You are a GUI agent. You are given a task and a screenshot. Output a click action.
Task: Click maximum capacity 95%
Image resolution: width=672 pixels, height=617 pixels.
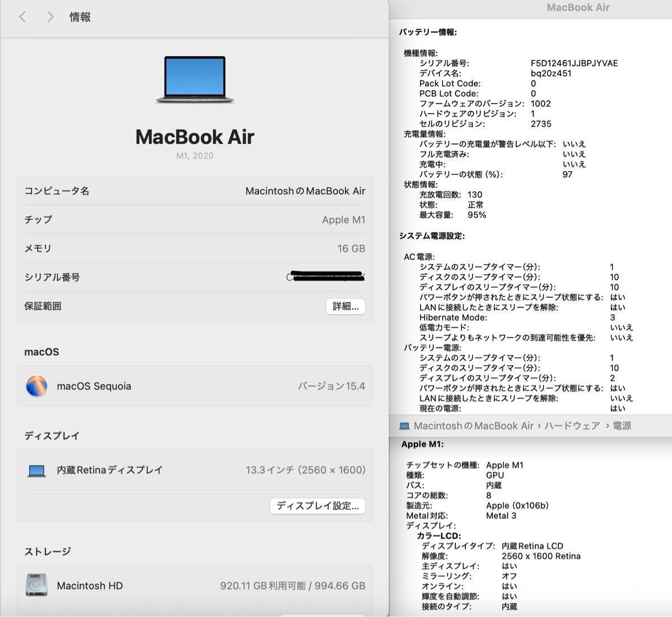click(x=477, y=215)
